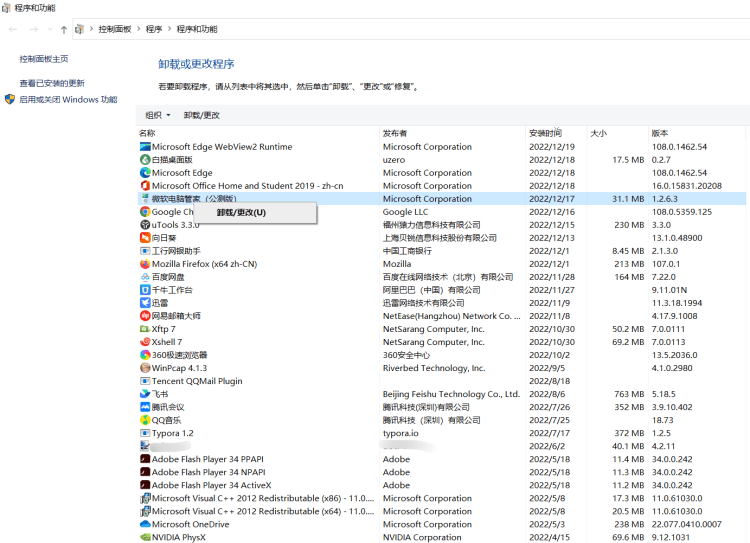Go to 控制面板 in address breadcrumb
This screenshot has height=543, width=750.
point(115,29)
